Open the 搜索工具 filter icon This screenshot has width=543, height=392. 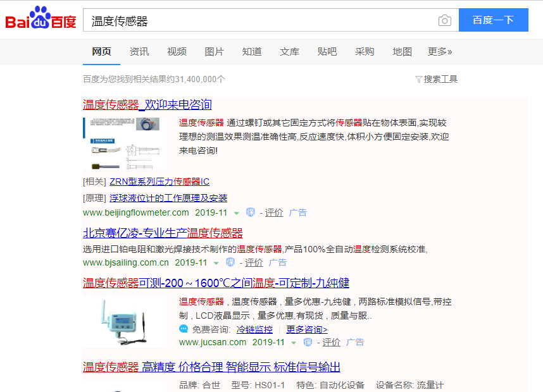(418, 80)
